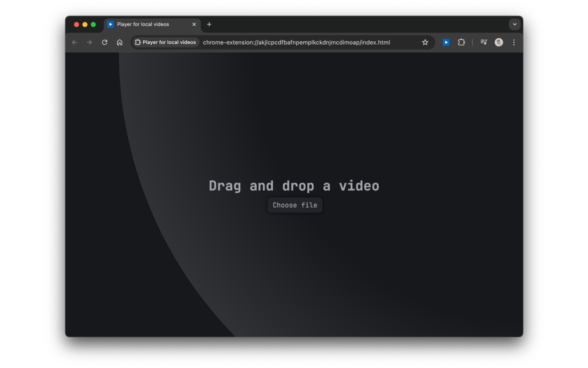The height and width of the screenshot is (368, 588).
Task: Click the yellow minimize traffic light
Action: (85, 24)
